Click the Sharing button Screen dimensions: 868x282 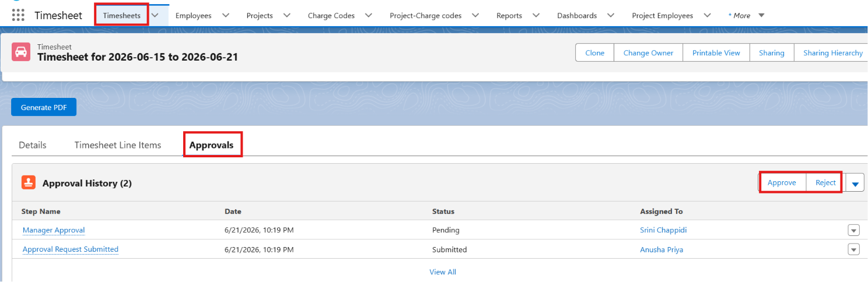(772, 52)
